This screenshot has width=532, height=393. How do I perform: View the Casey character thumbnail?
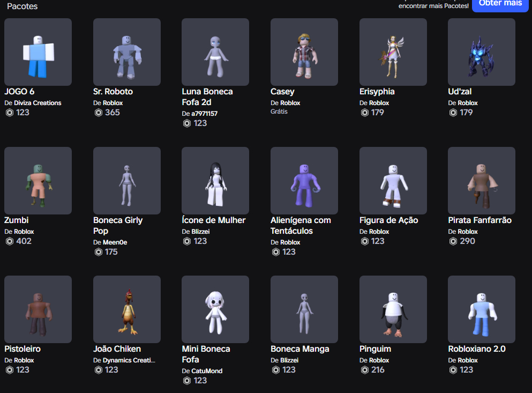pyautogui.click(x=304, y=52)
